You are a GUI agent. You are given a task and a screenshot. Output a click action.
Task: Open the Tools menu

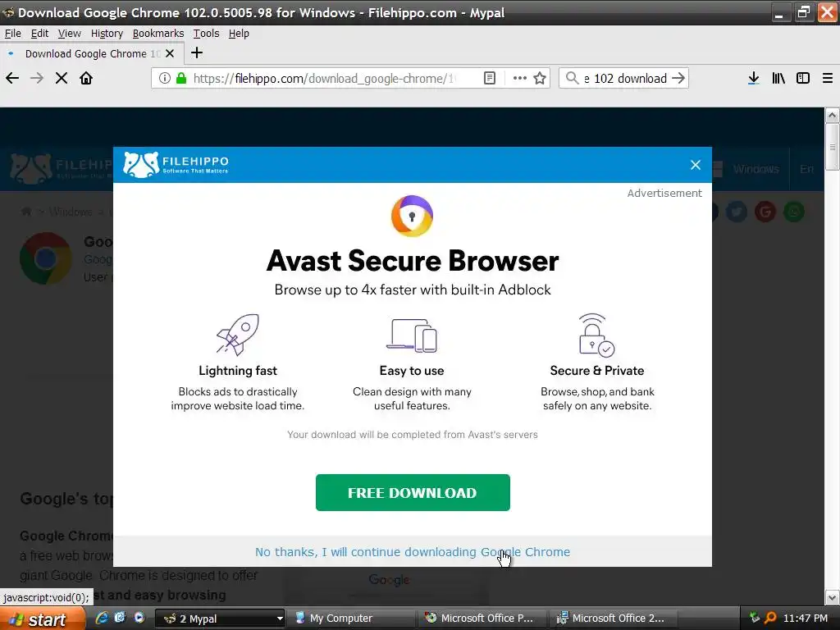coord(206,33)
